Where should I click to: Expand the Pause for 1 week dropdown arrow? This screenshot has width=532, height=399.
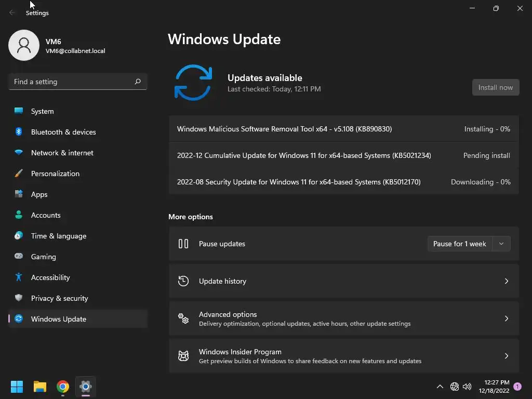pos(501,244)
